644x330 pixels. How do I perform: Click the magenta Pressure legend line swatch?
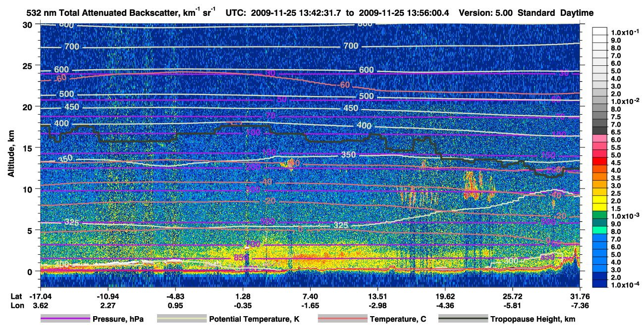click(x=65, y=319)
